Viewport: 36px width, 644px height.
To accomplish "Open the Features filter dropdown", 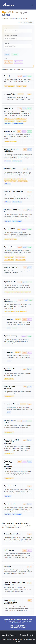I will click(x=18, y=46).
